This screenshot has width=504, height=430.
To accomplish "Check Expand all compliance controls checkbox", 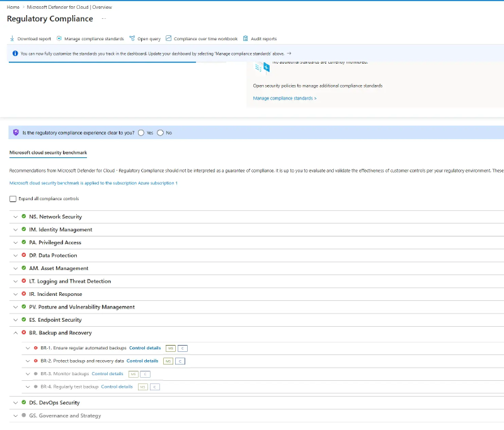I will [x=13, y=199].
